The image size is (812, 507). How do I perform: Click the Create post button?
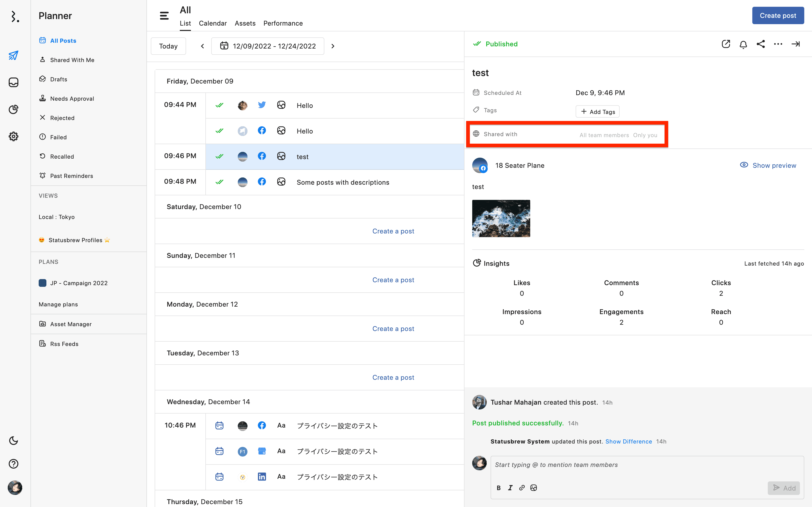click(x=778, y=15)
